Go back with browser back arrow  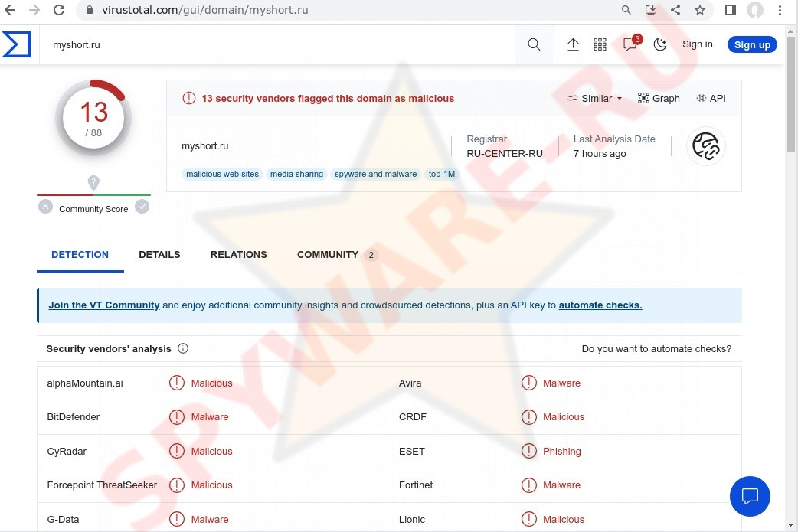10,10
